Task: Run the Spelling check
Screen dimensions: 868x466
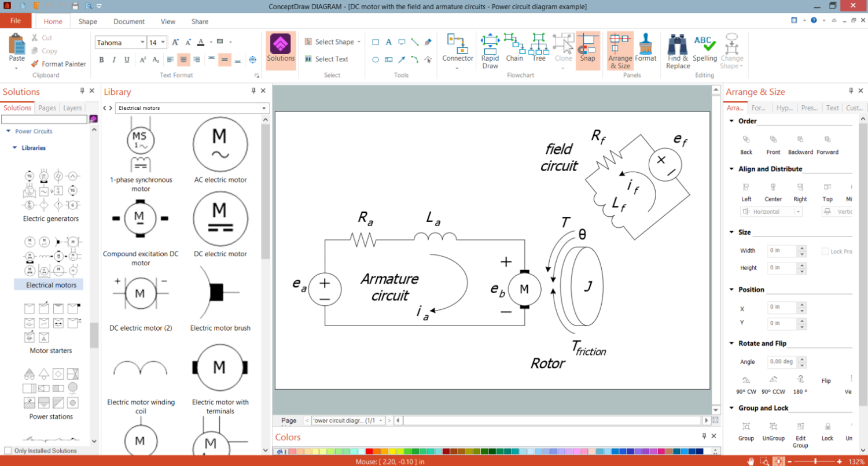Action: [x=705, y=47]
